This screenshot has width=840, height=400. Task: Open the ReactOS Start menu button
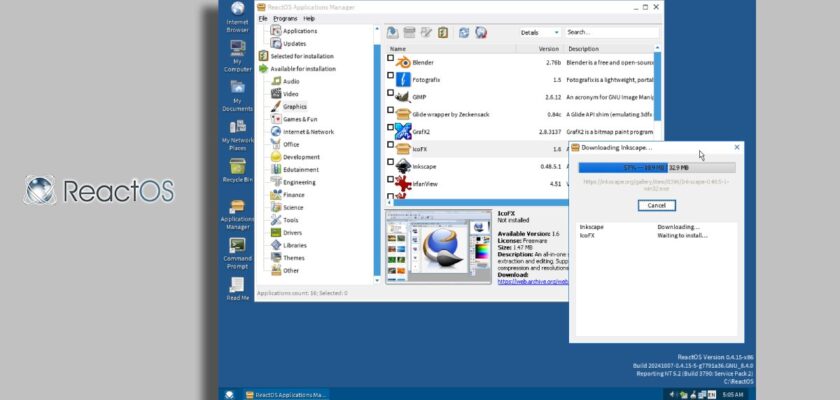(229, 395)
